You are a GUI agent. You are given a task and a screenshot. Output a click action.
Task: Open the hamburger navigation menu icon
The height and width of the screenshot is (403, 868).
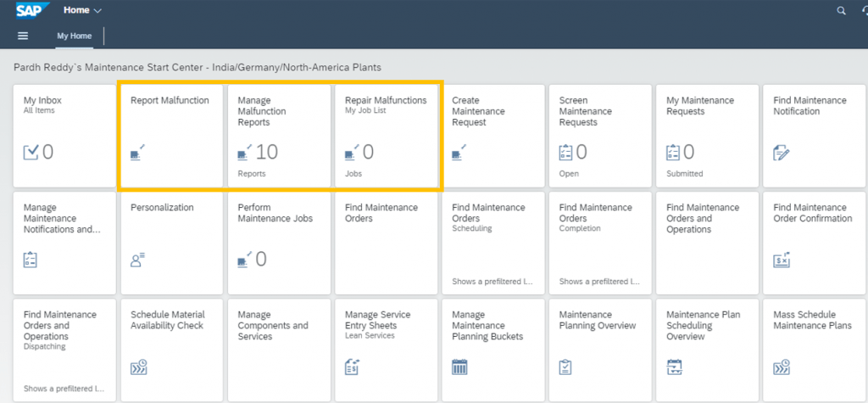click(x=23, y=36)
